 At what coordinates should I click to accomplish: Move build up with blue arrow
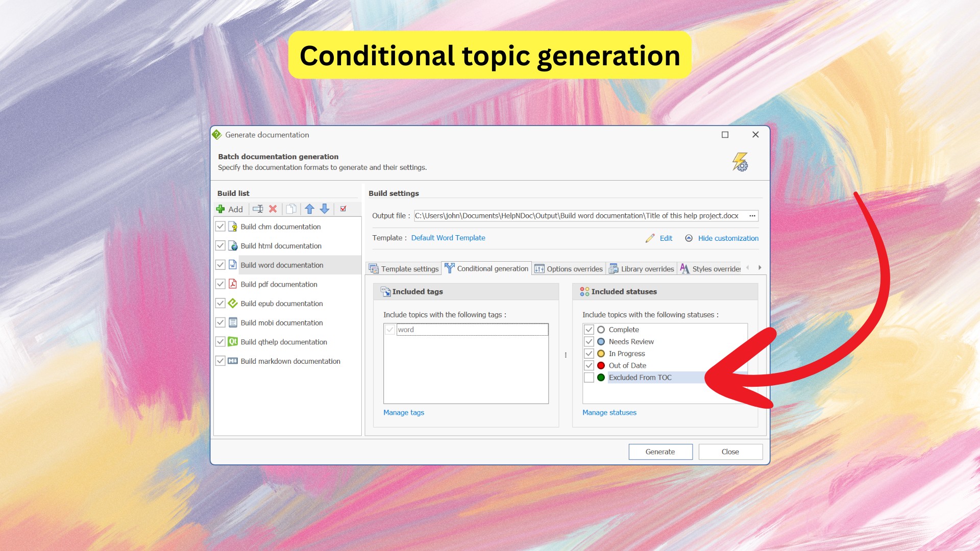point(309,209)
